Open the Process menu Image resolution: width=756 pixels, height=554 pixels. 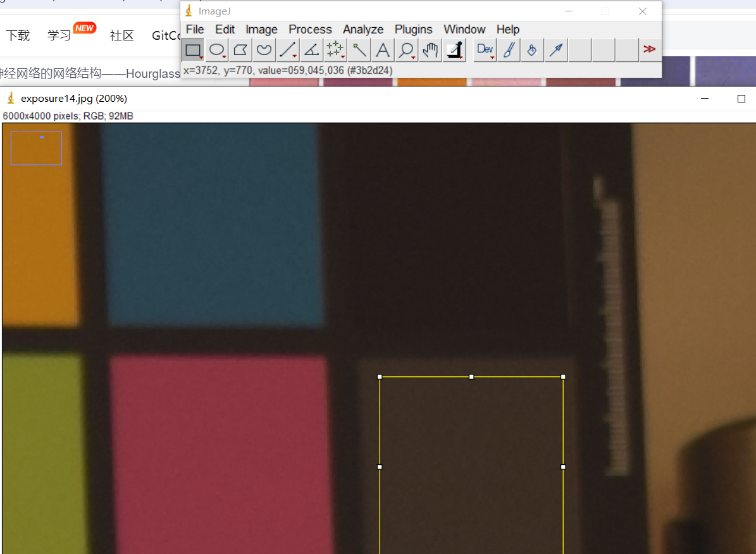pyautogui.click(x=310, y=30)
